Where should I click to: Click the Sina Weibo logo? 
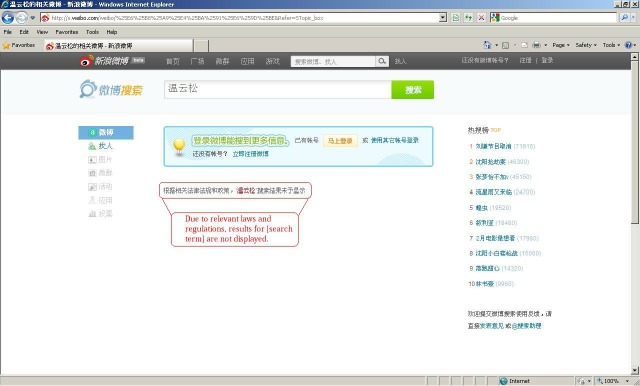click(x=111, y=61)
